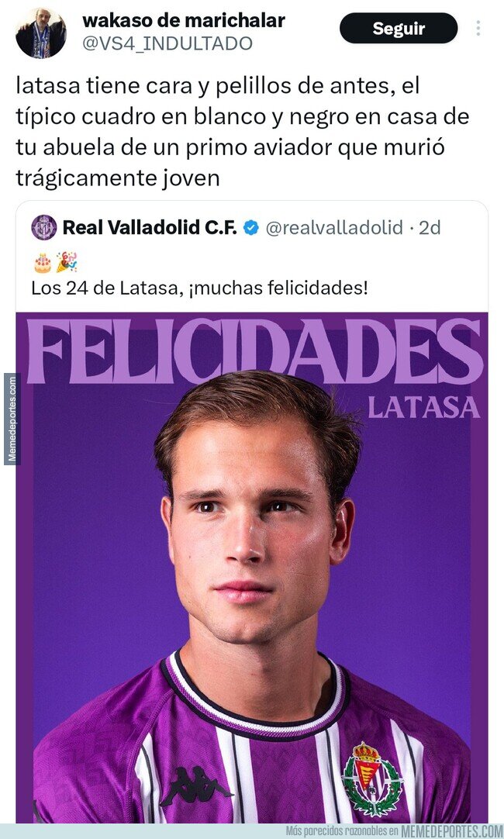
Task: Click the 2d timestamp on quoted tweet
Action: pyautogui.click(x=430, y=228)
